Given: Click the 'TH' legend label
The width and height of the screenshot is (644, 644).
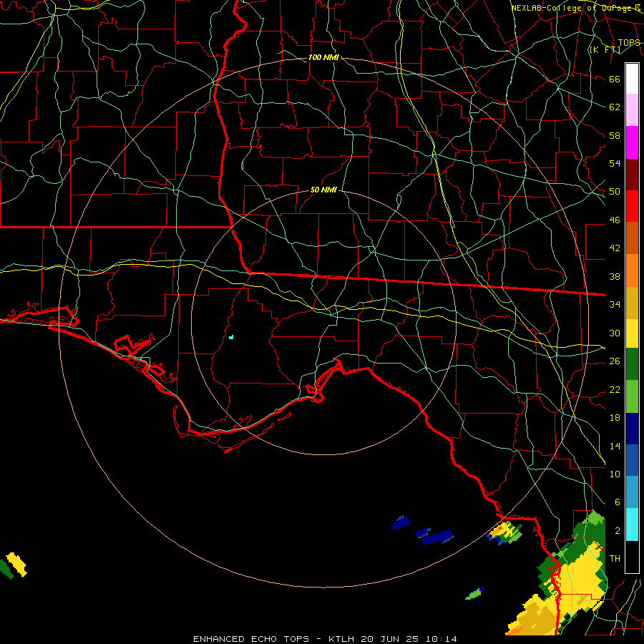Looking at the screenshot, I should click(x=615, y=559).
